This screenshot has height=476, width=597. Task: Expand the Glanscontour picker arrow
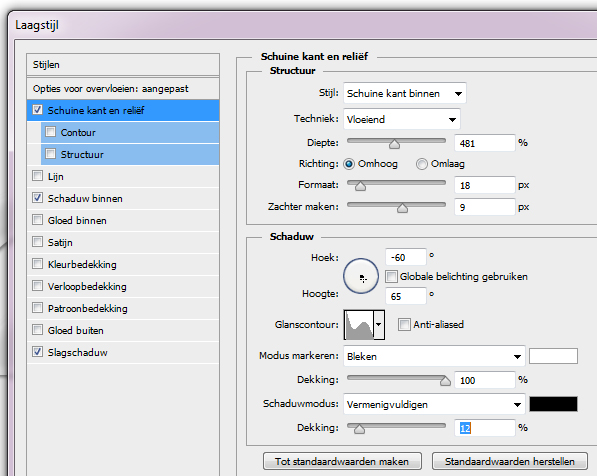pos(379,325)
